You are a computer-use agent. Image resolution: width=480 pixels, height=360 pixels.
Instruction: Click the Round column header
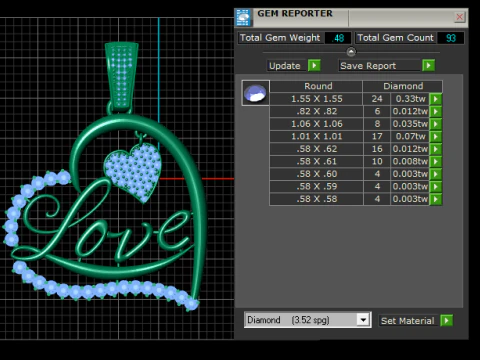(316, 86)
